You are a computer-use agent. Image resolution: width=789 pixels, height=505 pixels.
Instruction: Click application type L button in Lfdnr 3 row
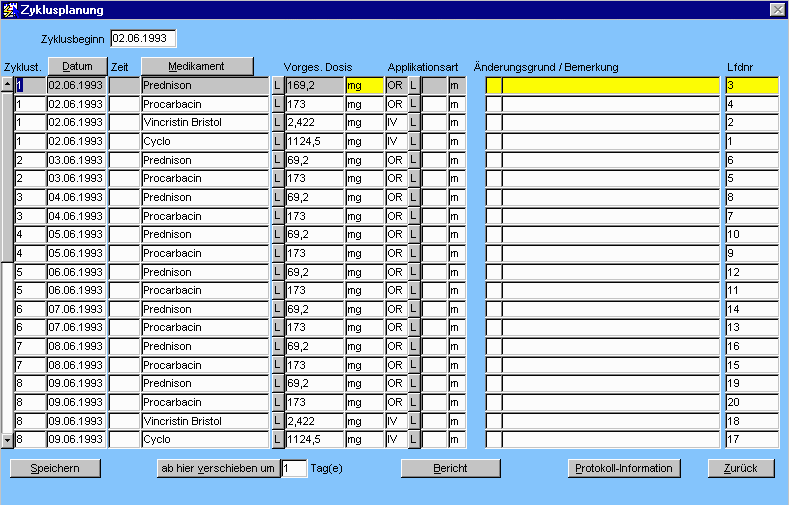(x=413, y=86)
